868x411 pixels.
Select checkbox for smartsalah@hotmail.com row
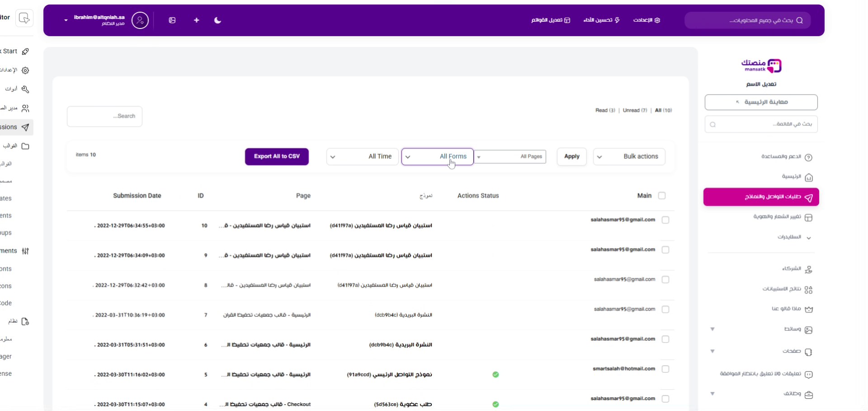tap(665, 369)
